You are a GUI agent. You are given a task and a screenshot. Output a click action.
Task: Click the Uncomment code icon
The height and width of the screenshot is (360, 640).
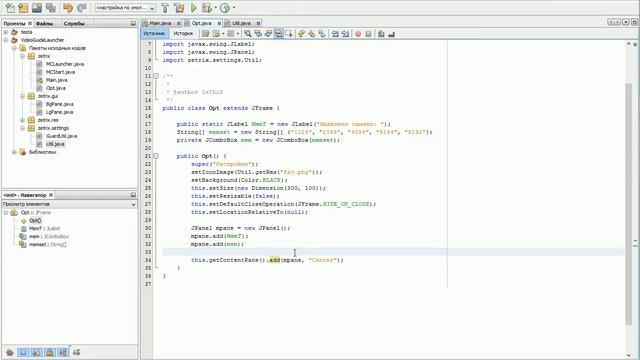tap(391, 34)
